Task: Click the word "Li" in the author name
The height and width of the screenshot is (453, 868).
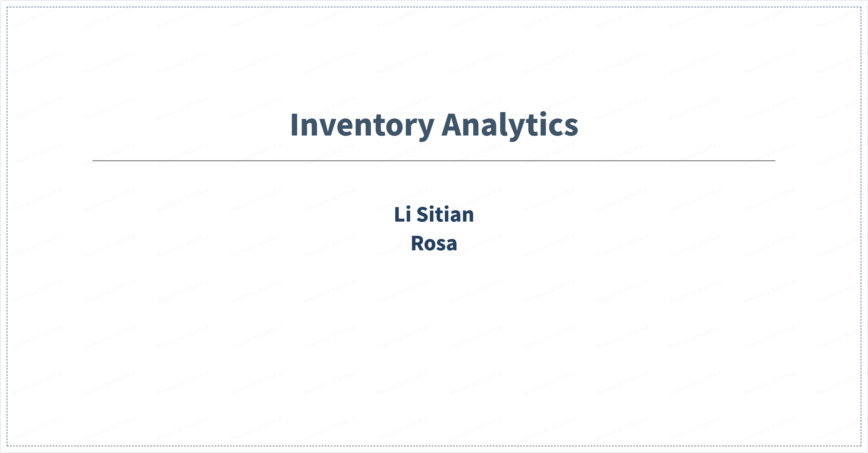Action: pyautogui.click(x=402, y=215)
